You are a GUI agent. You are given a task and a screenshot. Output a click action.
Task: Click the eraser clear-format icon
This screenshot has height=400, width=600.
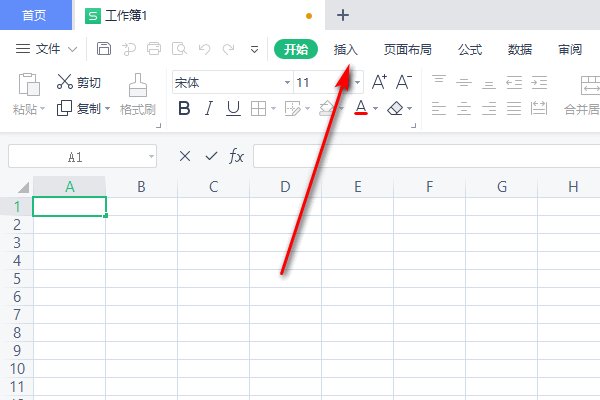pyautogui.click(x=395, y=109)
